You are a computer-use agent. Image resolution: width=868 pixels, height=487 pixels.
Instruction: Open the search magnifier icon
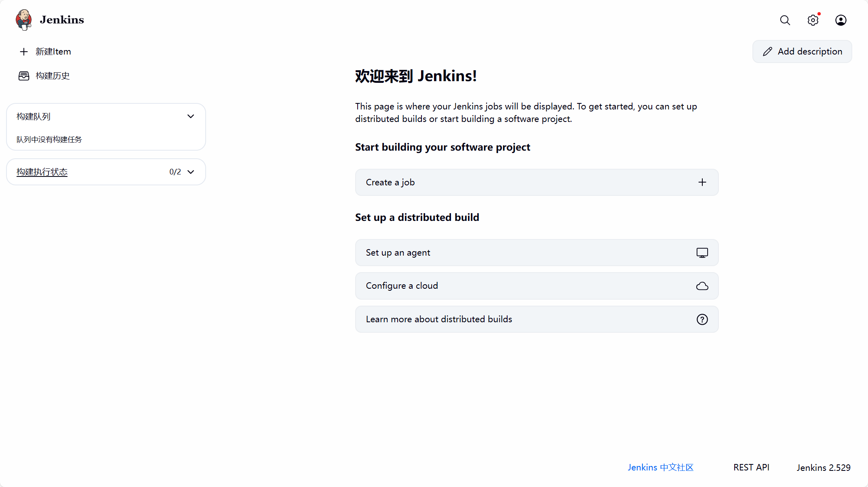tap(785, 20)
